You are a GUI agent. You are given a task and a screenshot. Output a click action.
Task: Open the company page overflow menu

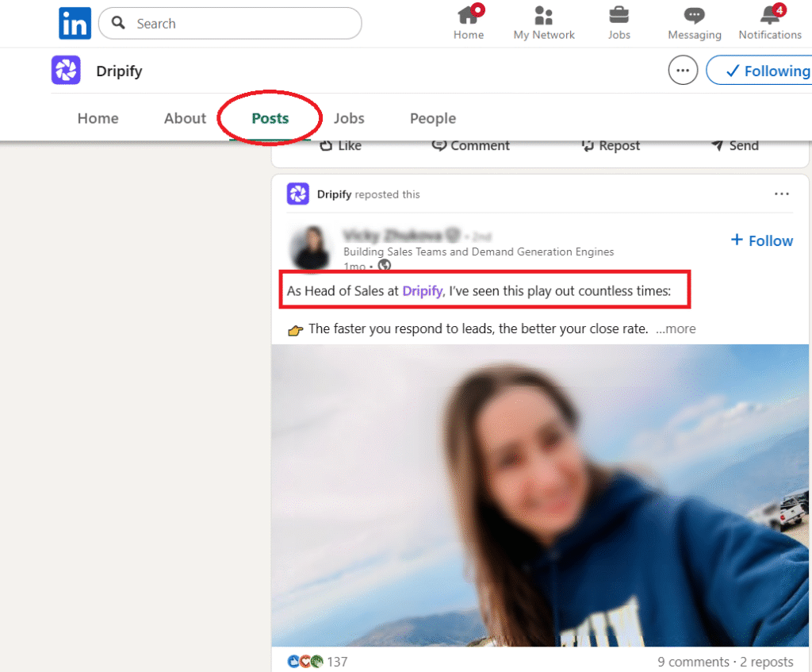[x=683, y=70]
